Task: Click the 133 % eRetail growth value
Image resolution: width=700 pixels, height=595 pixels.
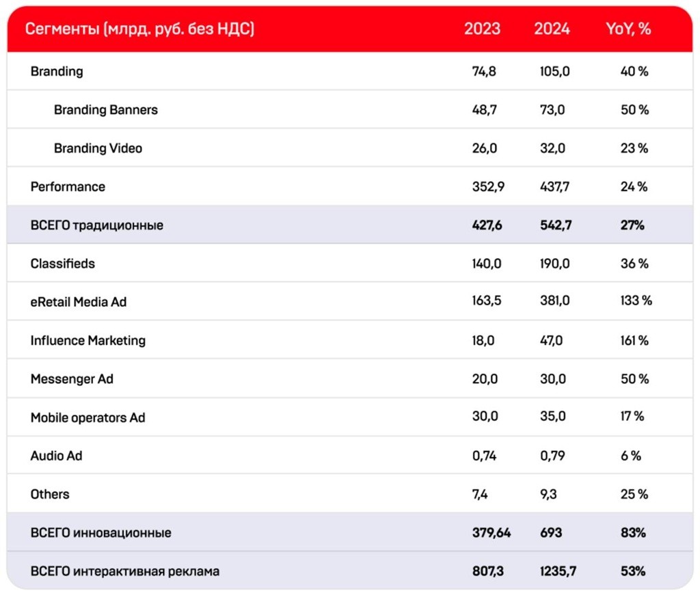Action: [636, 301]
